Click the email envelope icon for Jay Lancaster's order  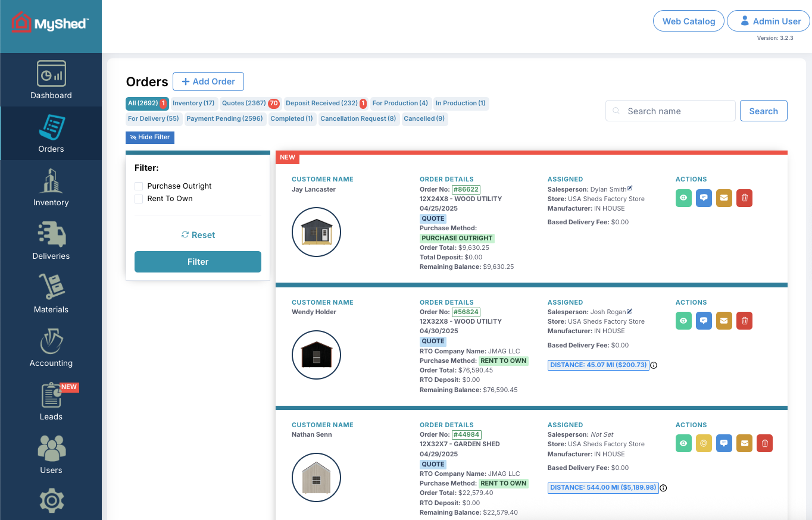724,198
